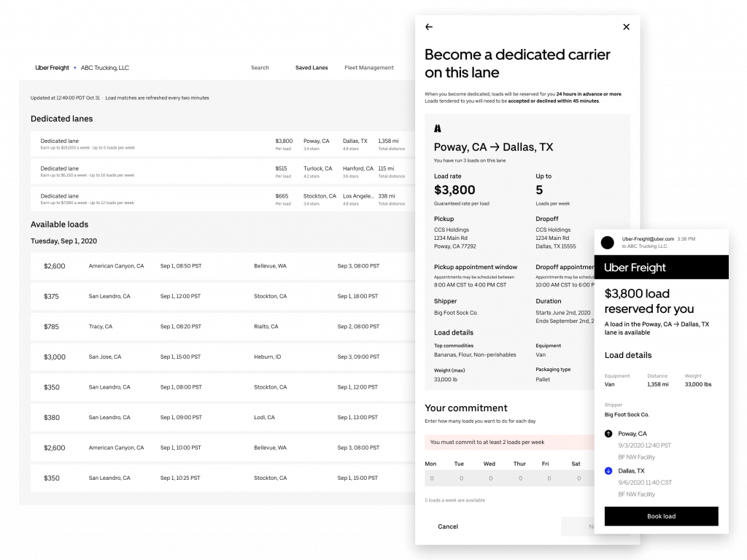Open the Poway, CA to Dallas, TX dedicated lane row
This screenshot has width=747, height=560.
pos(222,144)
